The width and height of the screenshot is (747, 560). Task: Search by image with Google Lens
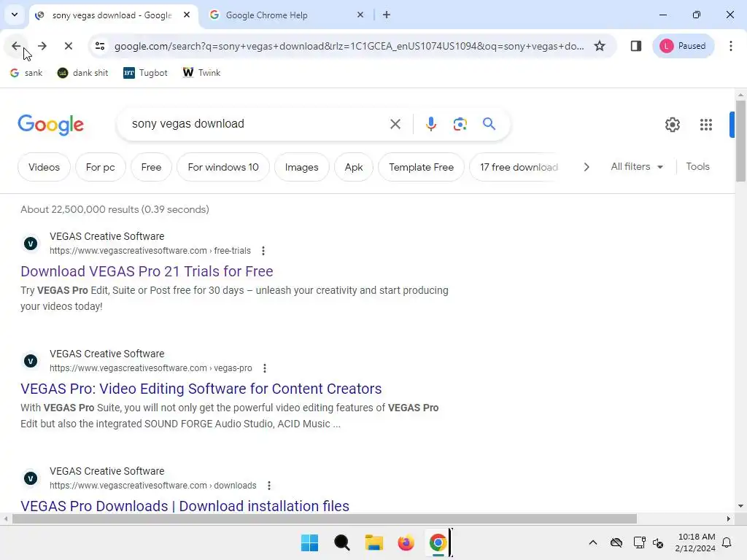click(x=460, y=124)
